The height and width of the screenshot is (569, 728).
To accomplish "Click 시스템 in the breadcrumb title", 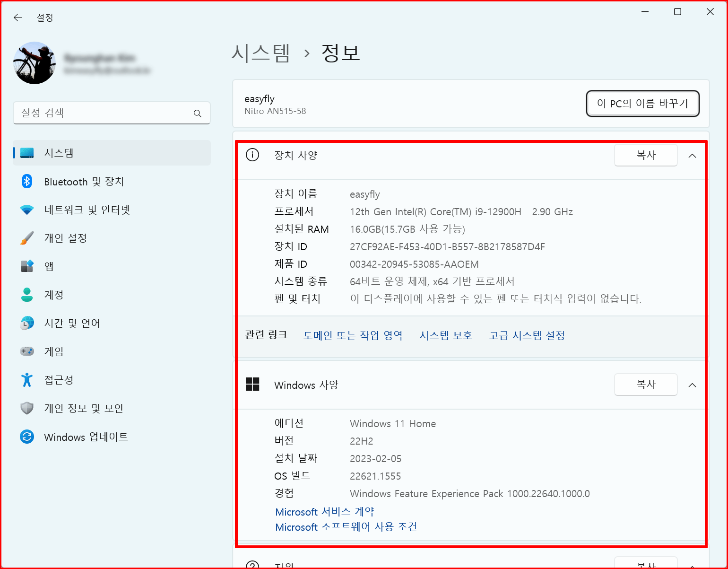I will click(260, 53).
